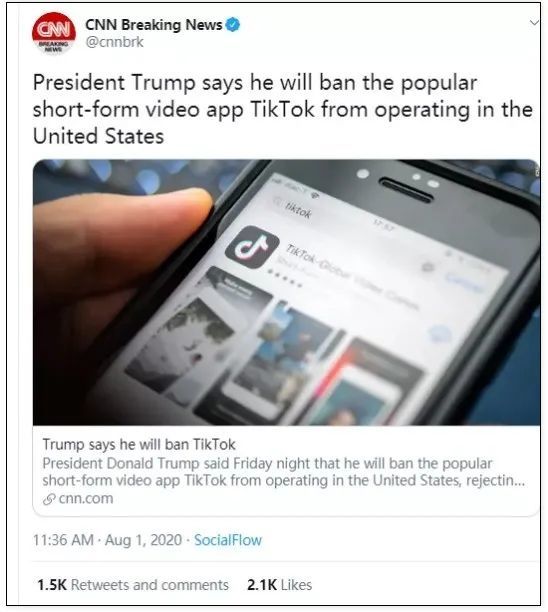Click the phone's earpiece speaker in the photo
This screenshot has width=548, height=612.
tap(406, 189)
